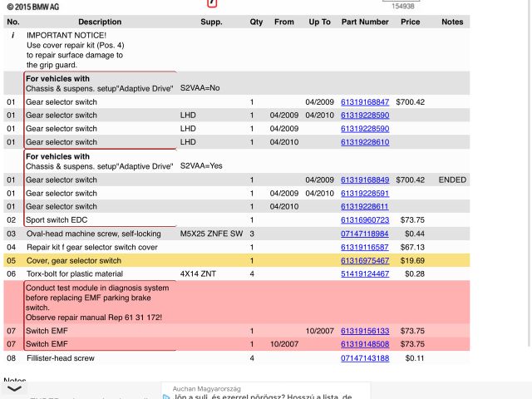The height and width of the screenshot is (399, 532).
Task: Open Fillister-head screw part 07147143188
Action: point(364,358)
